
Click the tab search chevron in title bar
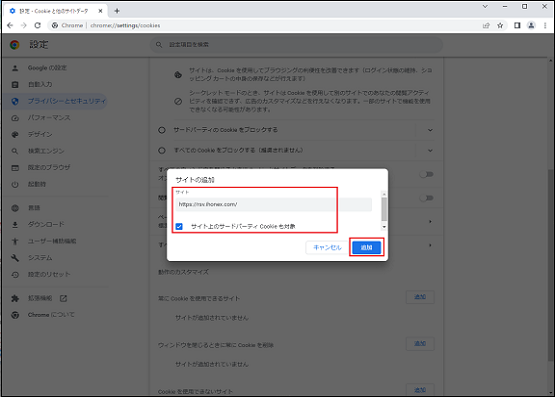[x=485, y=6]
